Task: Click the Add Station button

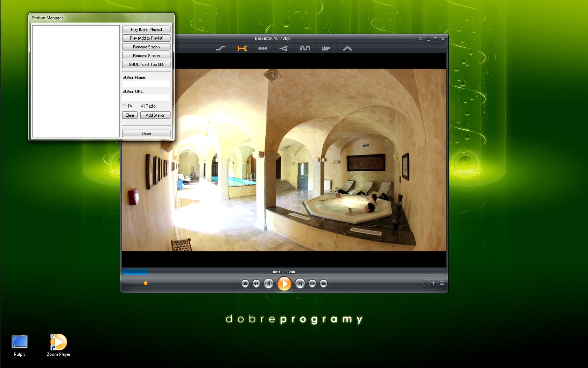Action: click(x=155, y=115)
